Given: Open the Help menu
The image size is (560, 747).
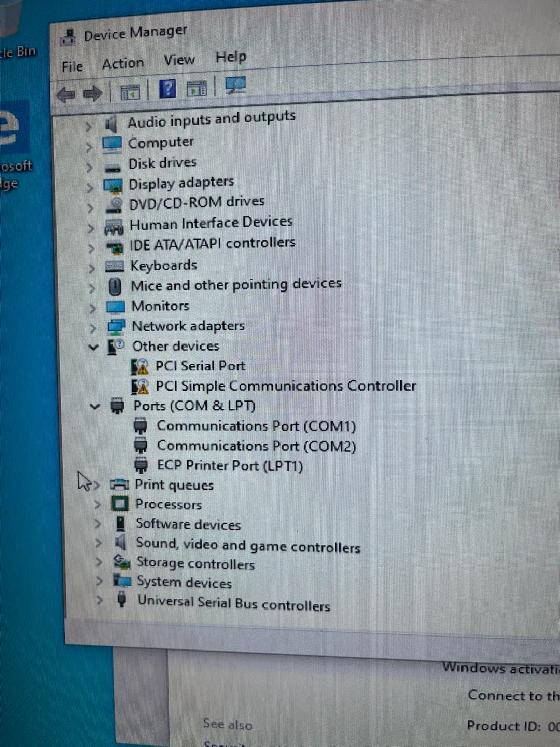Looking at the screenshot, I should tap(231, 57).
